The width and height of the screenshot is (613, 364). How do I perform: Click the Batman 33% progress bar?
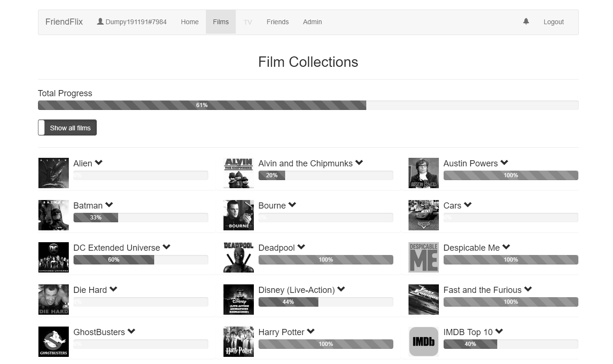[141, 218]
